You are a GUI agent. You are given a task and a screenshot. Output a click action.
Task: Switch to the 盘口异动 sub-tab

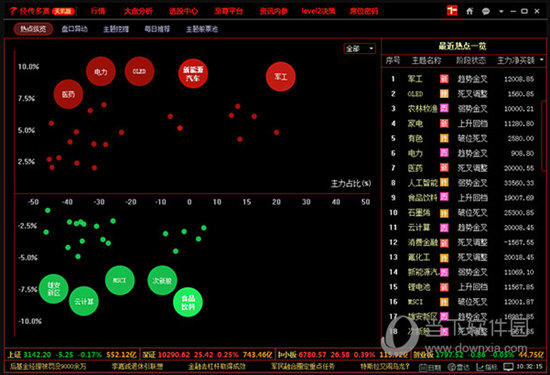coord(74,29)
